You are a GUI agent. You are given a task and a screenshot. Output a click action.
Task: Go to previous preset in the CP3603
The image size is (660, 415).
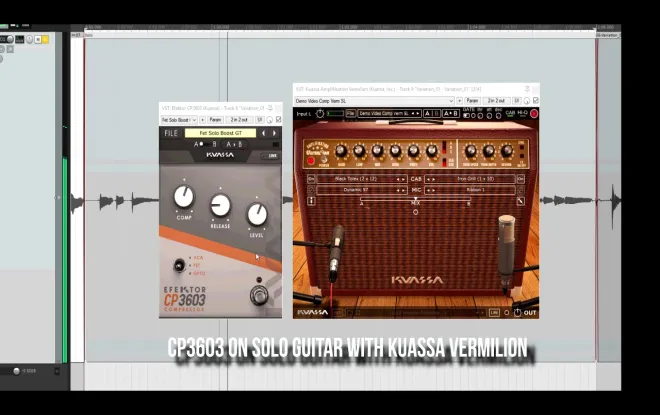pyautogui.click(x=263, y=133)
